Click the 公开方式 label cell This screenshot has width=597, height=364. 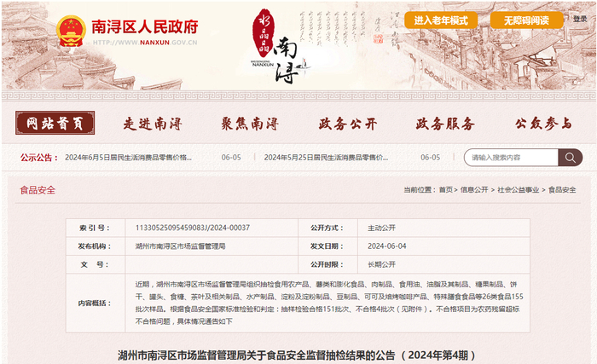click(x=327, y=228)
